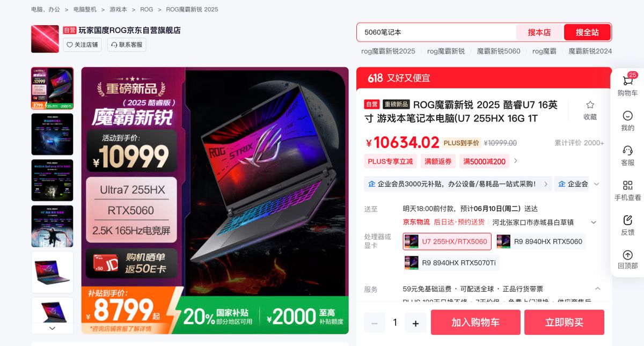This screenshot has height=346, width=644.
Task: Select the R9 8940HX RTX5060 configuration option
Action: 540,241
